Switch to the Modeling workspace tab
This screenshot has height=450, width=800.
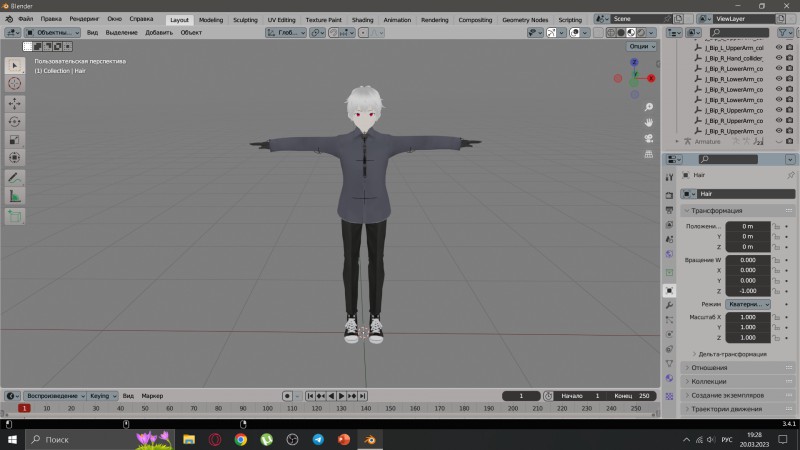point(211,20)
